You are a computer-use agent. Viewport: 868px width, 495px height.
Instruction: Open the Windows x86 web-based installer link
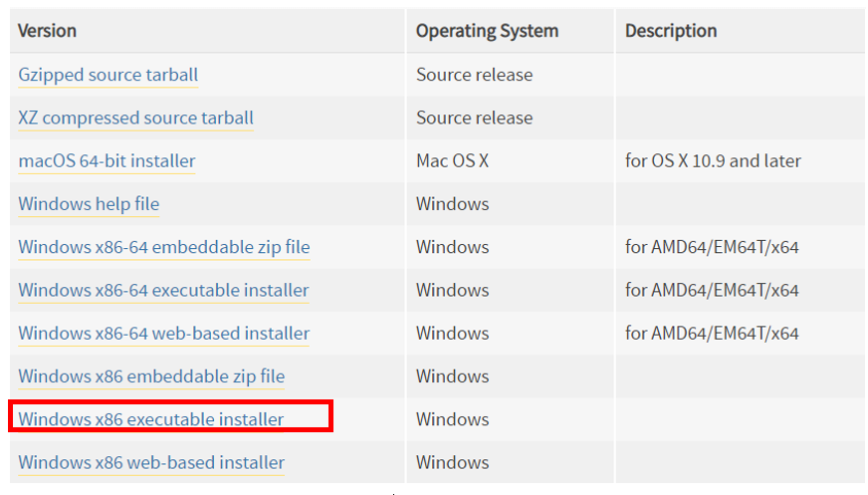pos(151,462)
